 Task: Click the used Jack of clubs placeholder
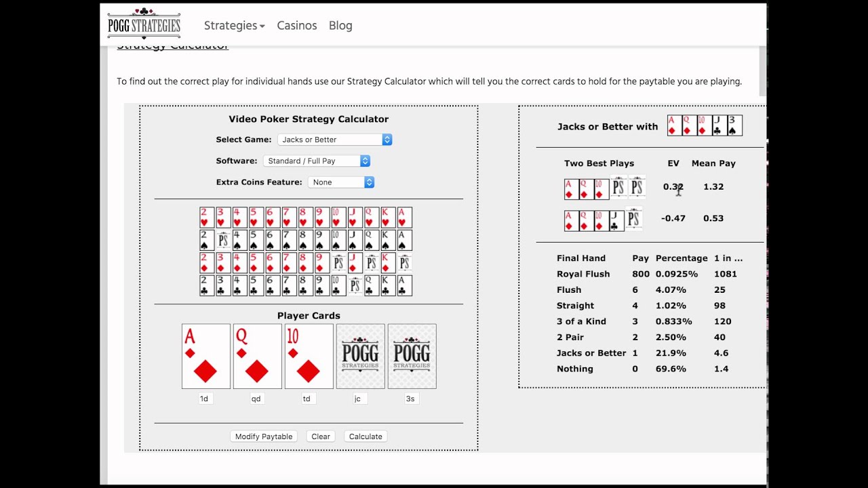[355, 285]
